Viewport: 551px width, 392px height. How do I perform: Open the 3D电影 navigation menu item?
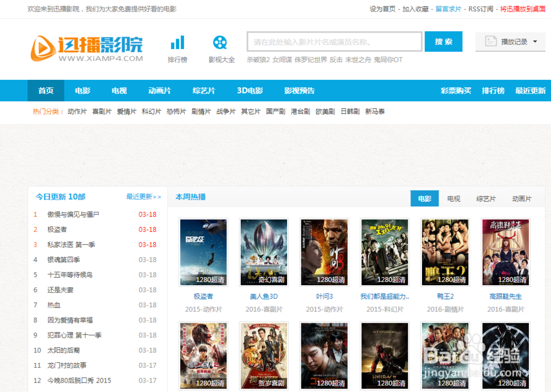pyautogui.click(x=250, y=91)
